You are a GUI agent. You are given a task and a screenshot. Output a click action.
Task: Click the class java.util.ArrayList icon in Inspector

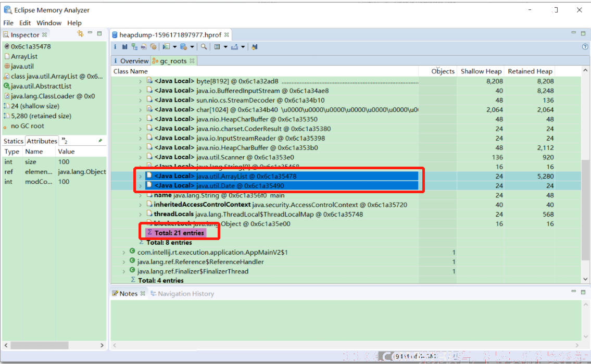click(6, 76)
